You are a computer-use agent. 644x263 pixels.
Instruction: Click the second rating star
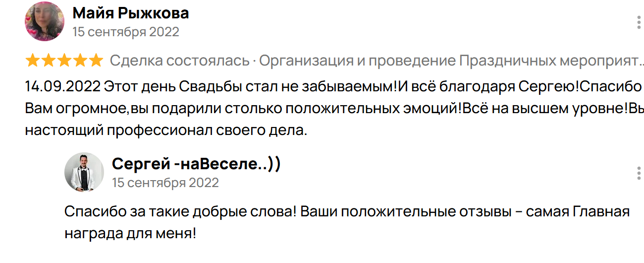[48, 61]
